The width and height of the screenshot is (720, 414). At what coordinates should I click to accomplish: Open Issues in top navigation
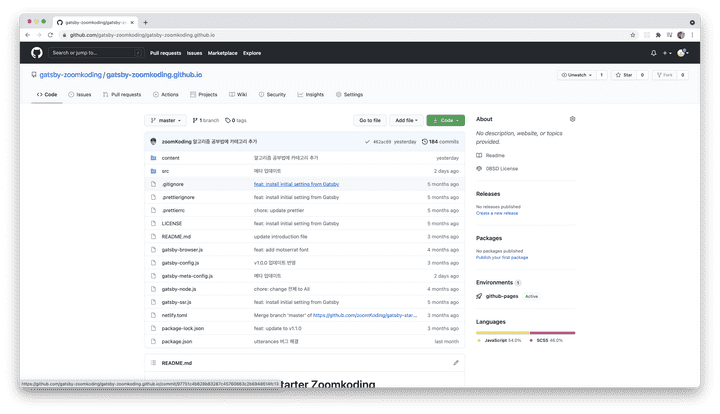click(194, 53)
